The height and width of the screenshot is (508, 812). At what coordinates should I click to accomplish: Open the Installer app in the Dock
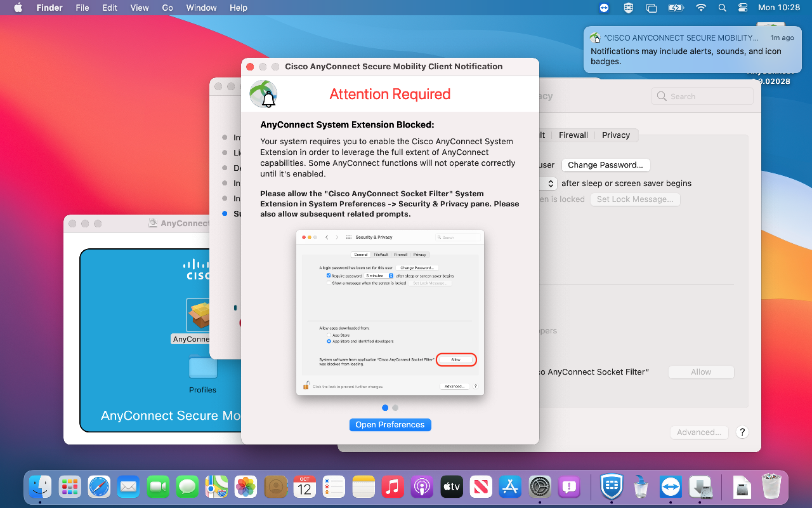[700, 487]
